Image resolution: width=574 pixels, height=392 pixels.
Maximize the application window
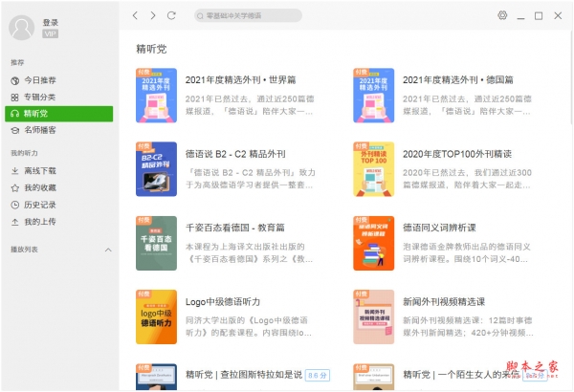click(x=539, y=15)
